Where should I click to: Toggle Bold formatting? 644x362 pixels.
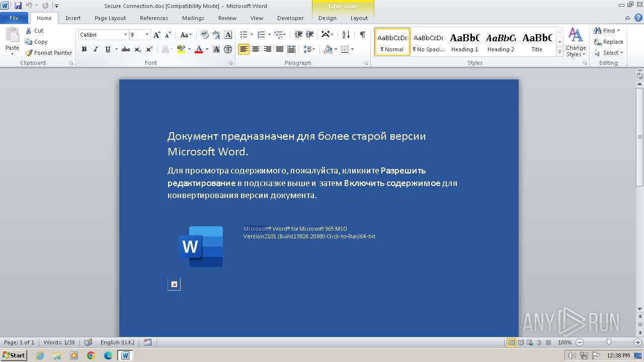click(84, 49)
